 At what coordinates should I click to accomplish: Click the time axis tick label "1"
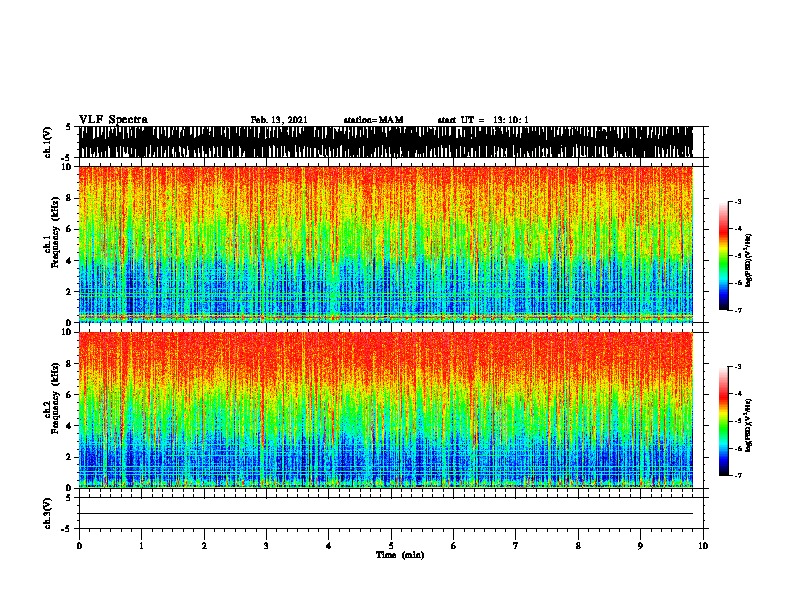tap(141, 546)
